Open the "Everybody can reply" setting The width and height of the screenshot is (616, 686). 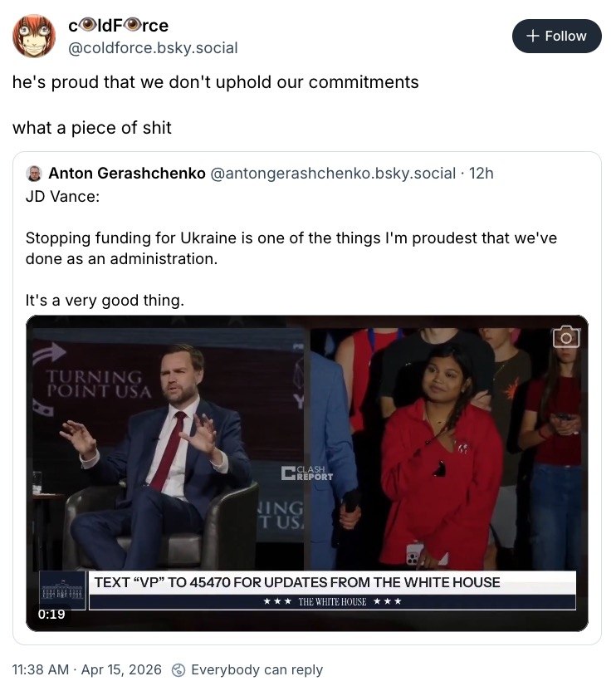(x=256, y=669)
